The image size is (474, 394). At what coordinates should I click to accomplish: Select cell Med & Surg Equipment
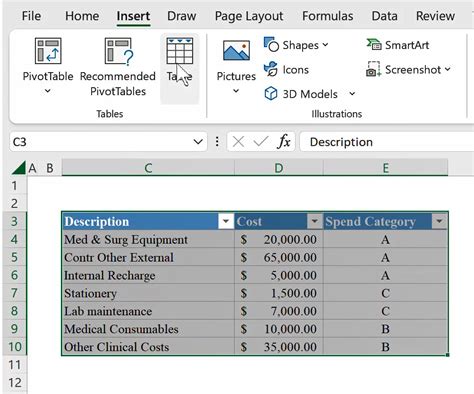pos(148,239)
